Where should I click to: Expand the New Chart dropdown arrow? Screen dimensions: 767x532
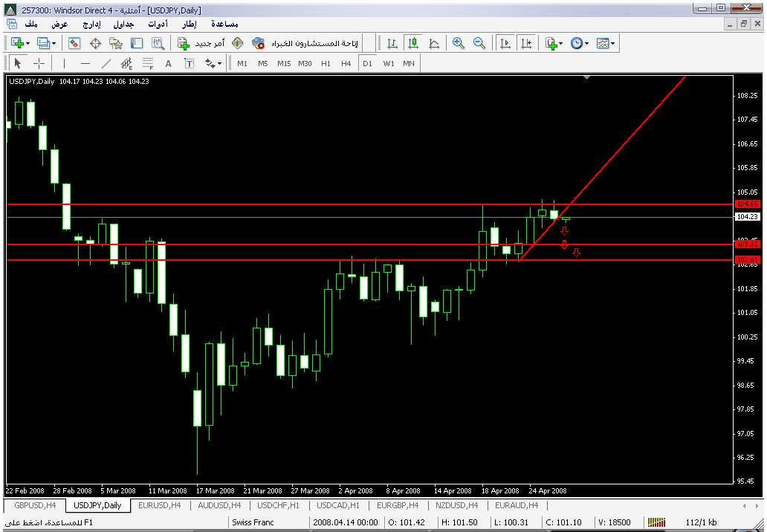click(28, 44)
